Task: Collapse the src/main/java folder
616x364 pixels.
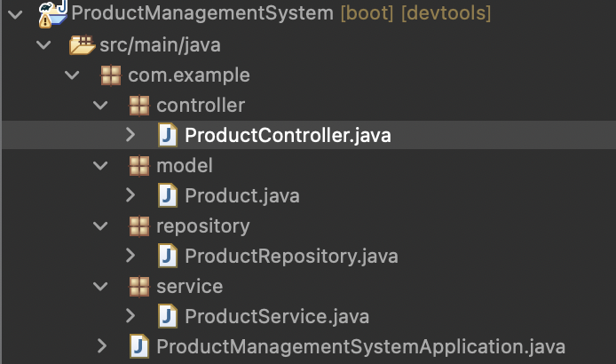Action: tap(43, 44)
